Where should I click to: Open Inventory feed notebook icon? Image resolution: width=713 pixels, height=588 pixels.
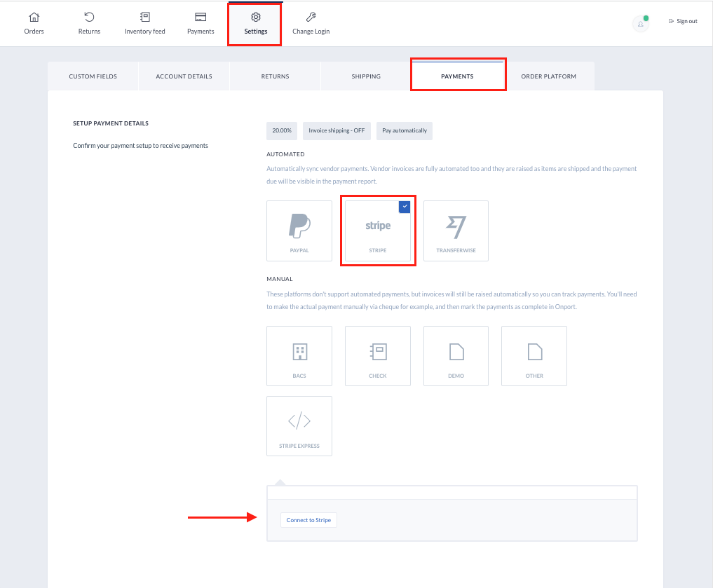(144, 18)
